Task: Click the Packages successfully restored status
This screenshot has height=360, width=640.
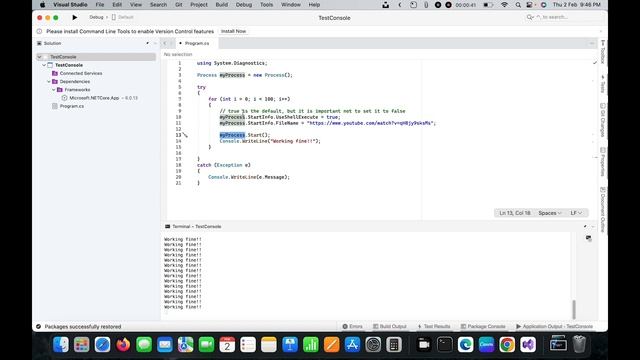Action: 83,327
